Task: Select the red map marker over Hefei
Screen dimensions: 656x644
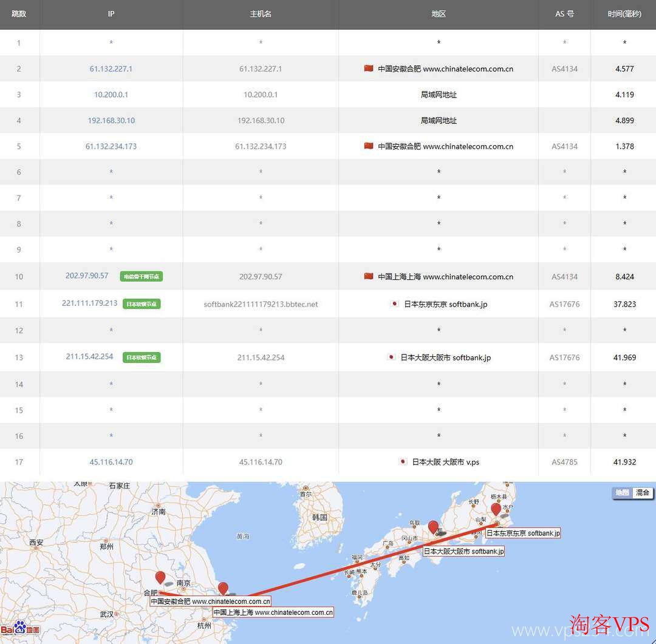Action: pyautogui.click(x=160, y=577)
